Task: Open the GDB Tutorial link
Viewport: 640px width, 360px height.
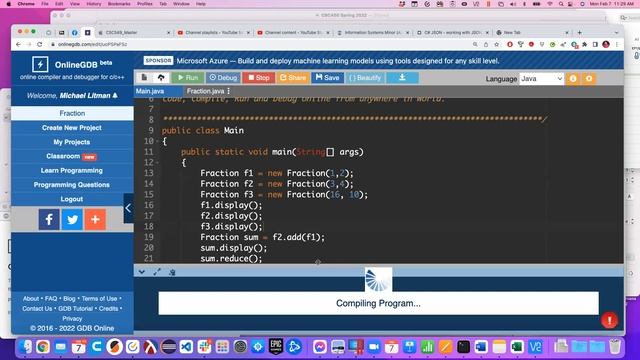Action: pyautogui.click(x=76, y=309)
